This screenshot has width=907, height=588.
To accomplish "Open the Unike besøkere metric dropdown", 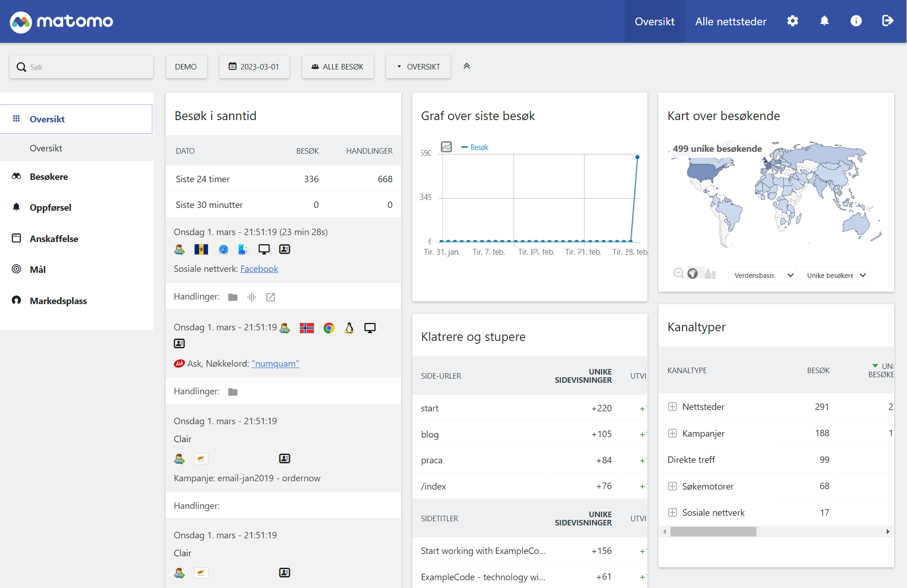I will tap(835, 275).
